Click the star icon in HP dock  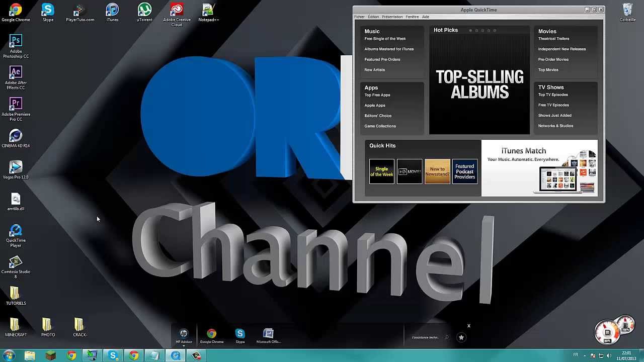point(461,337)
